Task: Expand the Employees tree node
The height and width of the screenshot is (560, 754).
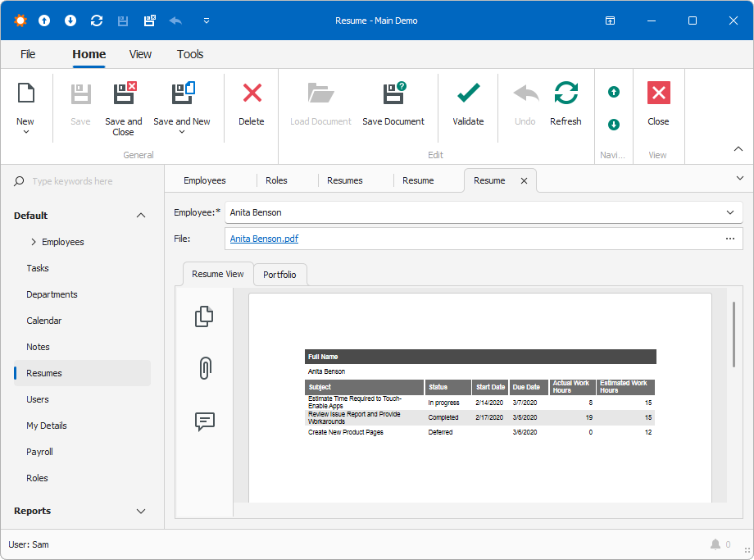Action: 34,242
